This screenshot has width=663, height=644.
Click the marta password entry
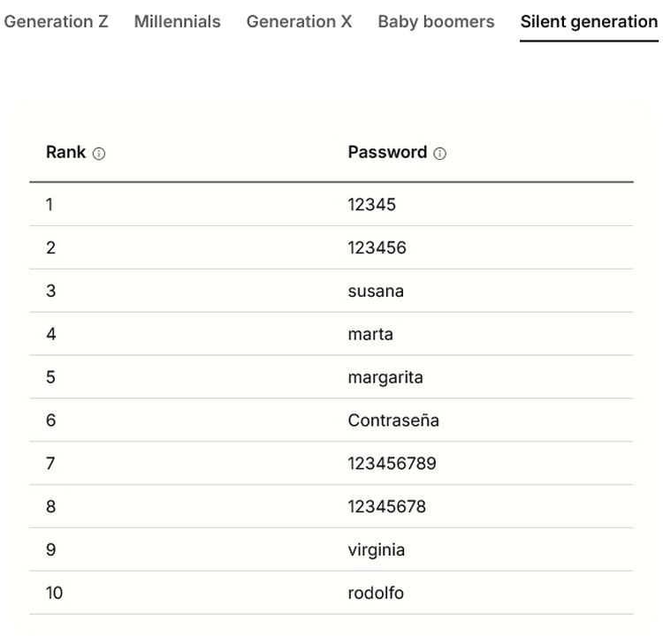click(x=370, y=334)
